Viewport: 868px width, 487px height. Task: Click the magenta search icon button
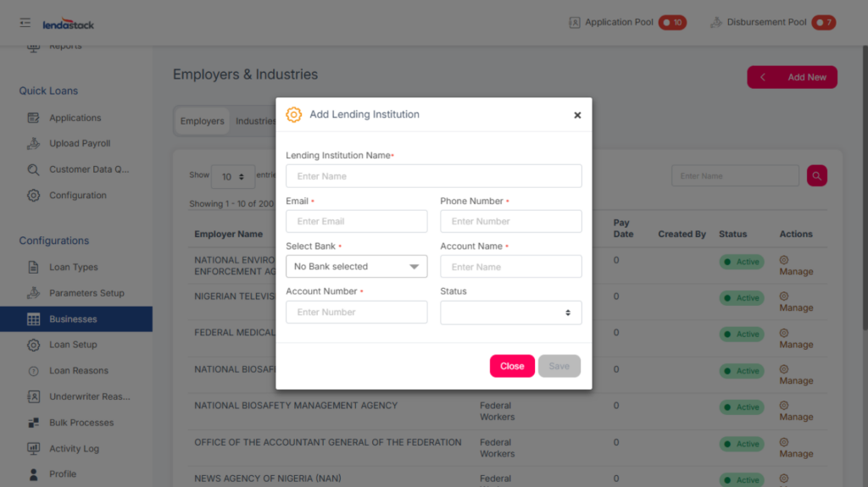[x=816, y=175]
